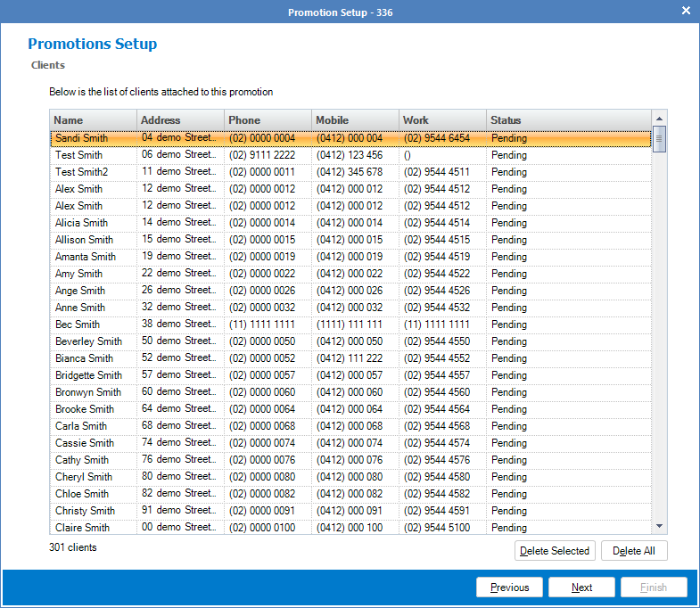This screenshot has height=608, width=700.
Task: Click the scrollbar up arrow
Action: click(x=659, y=119)
